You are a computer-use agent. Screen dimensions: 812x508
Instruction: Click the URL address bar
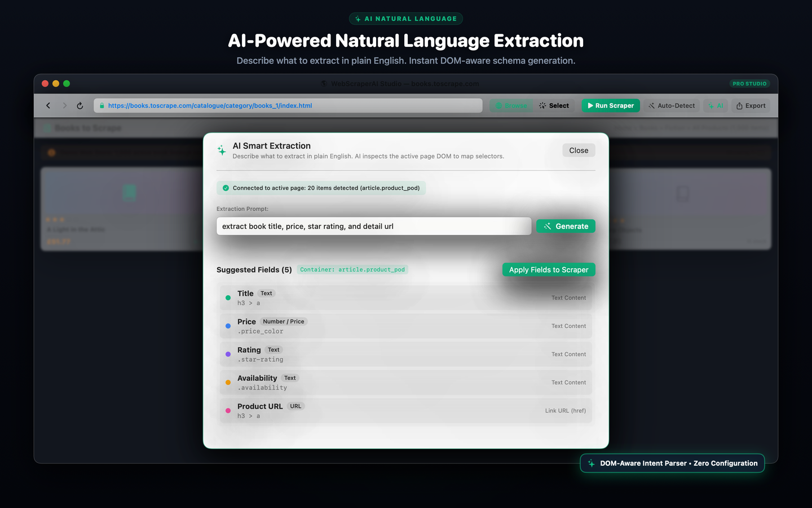pos(288,106)
